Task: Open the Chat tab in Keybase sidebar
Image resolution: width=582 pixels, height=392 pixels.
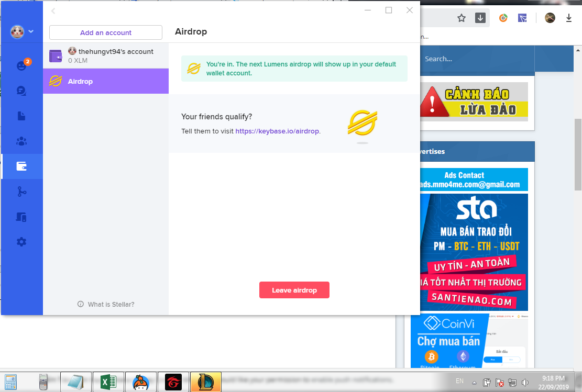Action: (x=21, y=91)
